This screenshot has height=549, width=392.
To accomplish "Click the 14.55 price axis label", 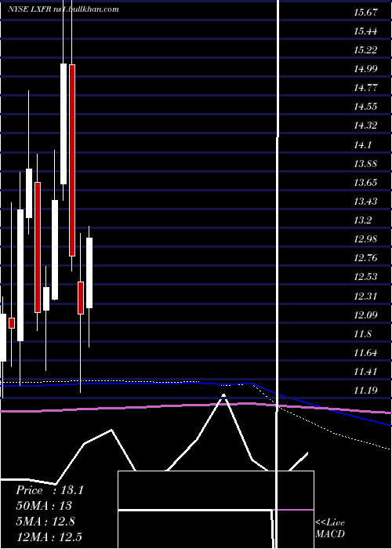I will click(x=365, y=107).
